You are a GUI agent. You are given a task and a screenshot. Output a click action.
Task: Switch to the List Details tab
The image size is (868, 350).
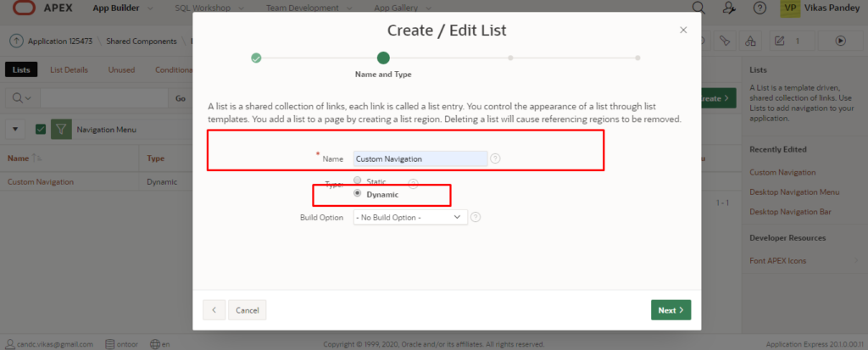pos(70,69)
